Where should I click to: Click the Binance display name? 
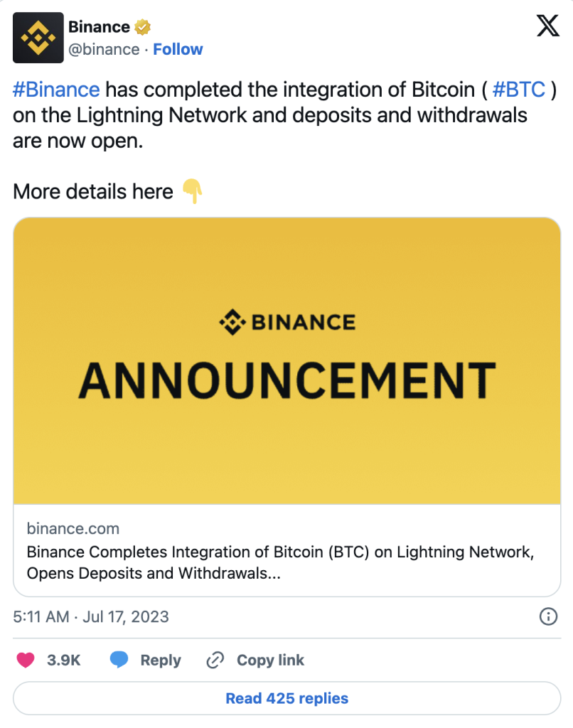(99, 27)
